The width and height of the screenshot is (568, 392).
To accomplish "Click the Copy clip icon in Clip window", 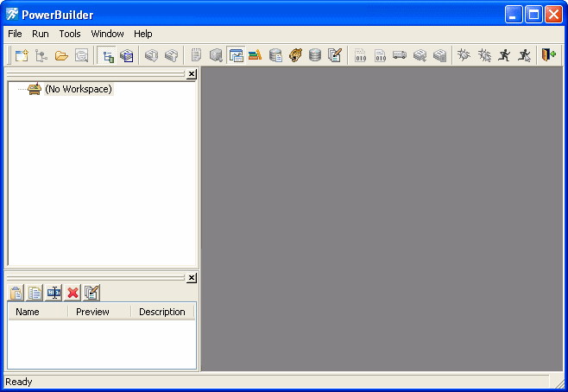I will 35,293.
